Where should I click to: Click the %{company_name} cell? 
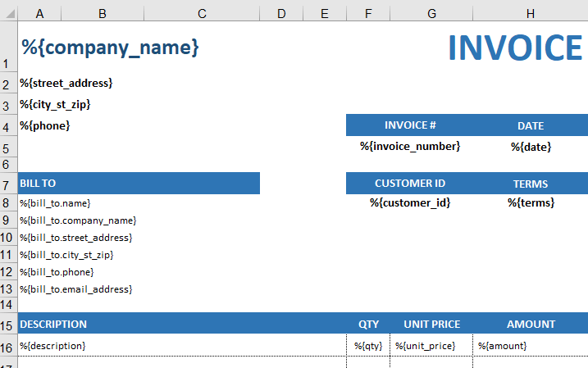[x=110, y=48]
